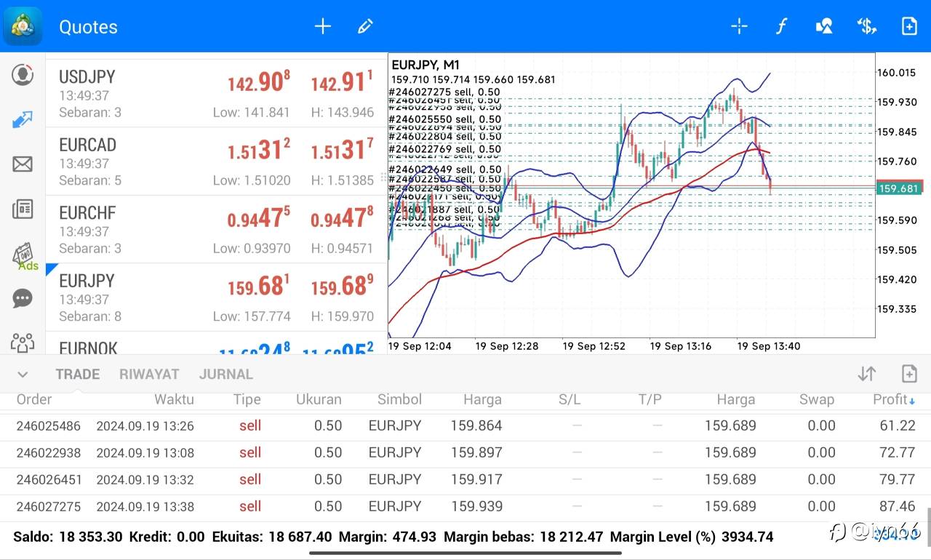This screenshot has height=560, width=931.
Task: Click open price 159.939
Action: pos(476,506)
